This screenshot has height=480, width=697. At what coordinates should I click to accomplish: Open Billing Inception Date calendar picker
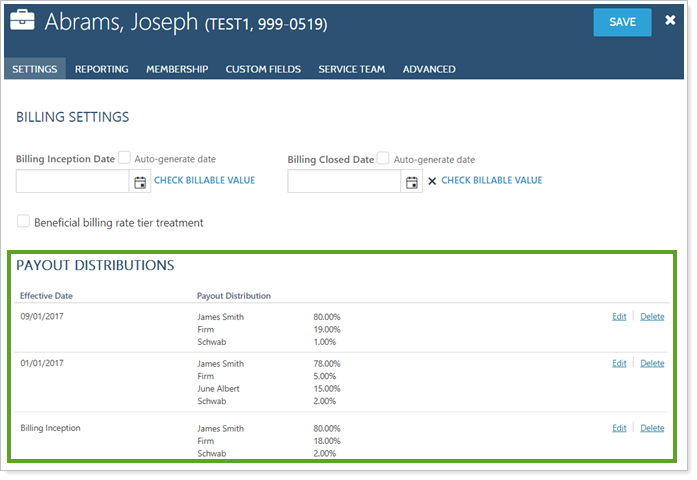[x=140, y=181]
